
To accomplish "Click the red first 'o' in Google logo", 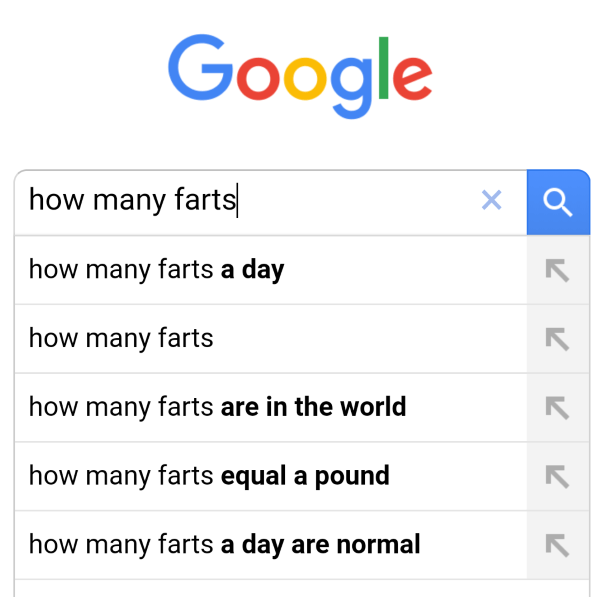I will pyautogui.click(x=258, y=79).
